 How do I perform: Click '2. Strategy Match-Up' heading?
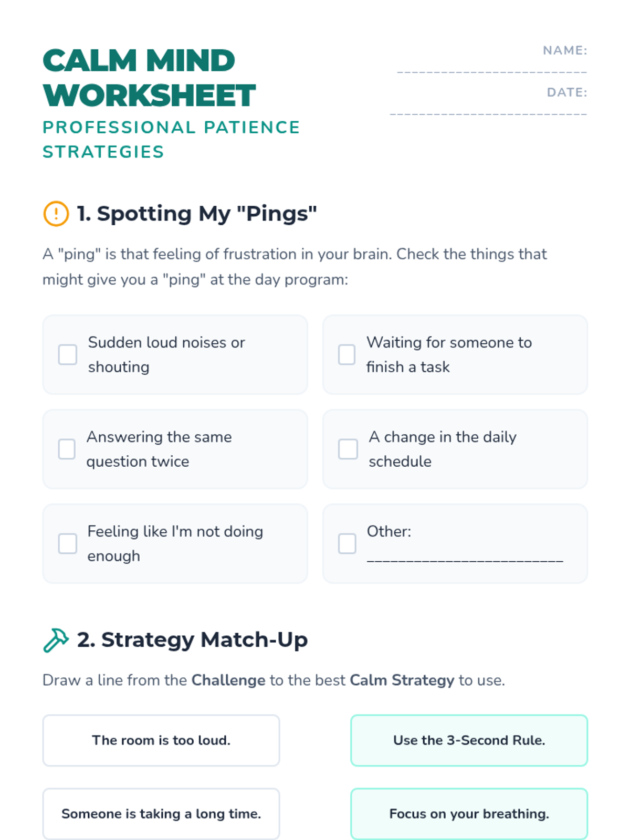pos(192,640)
